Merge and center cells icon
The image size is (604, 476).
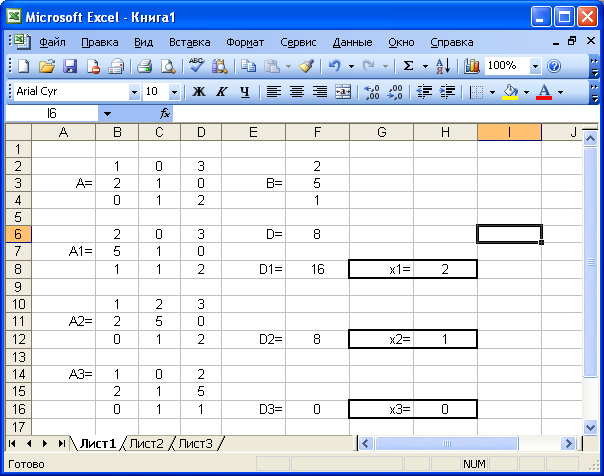pyautogui.click(x=343, y=92)
